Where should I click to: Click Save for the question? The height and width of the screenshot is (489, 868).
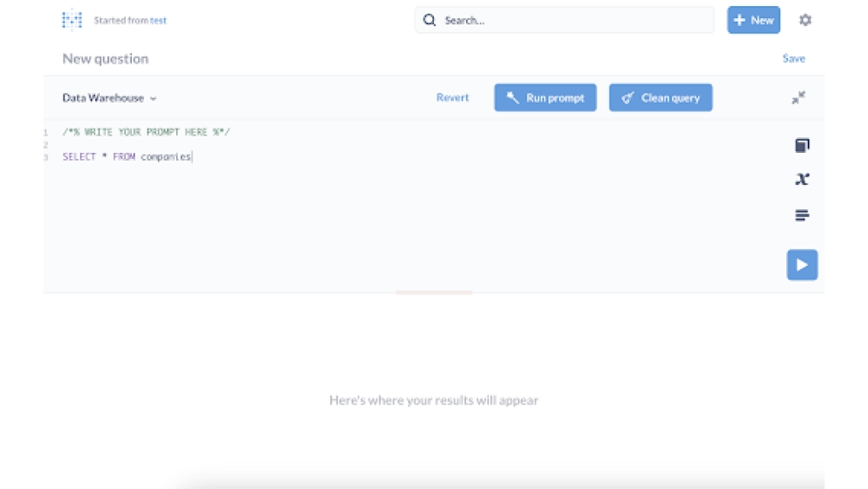[x=794, y=59]
